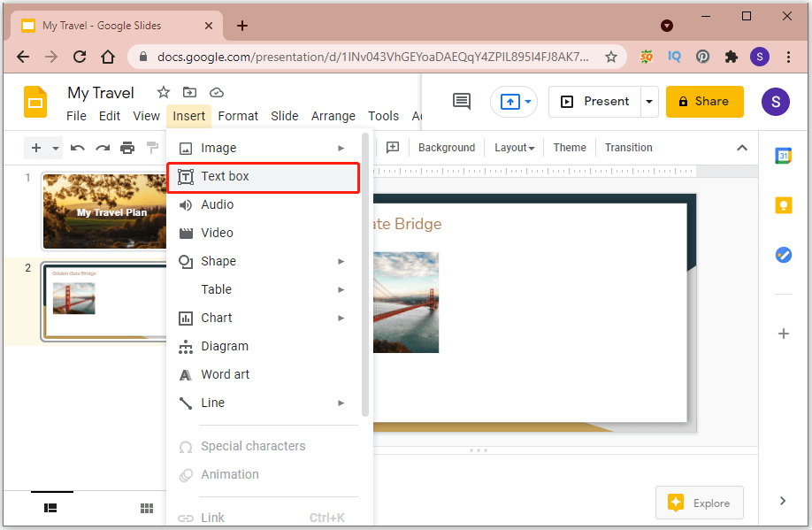The image size is (812, 530).
Task: Expand the new slide dropdown arrow
Action: (x=55, y=148)
